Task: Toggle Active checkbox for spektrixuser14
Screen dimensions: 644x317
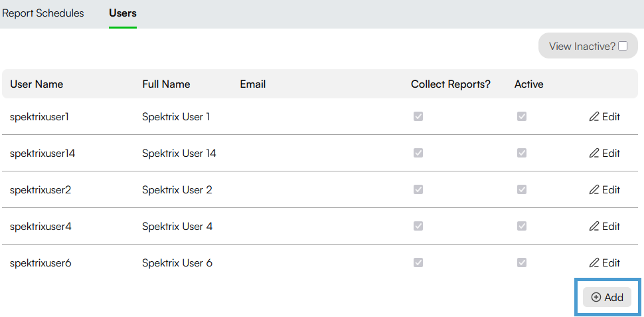Action: coord(522,153)
